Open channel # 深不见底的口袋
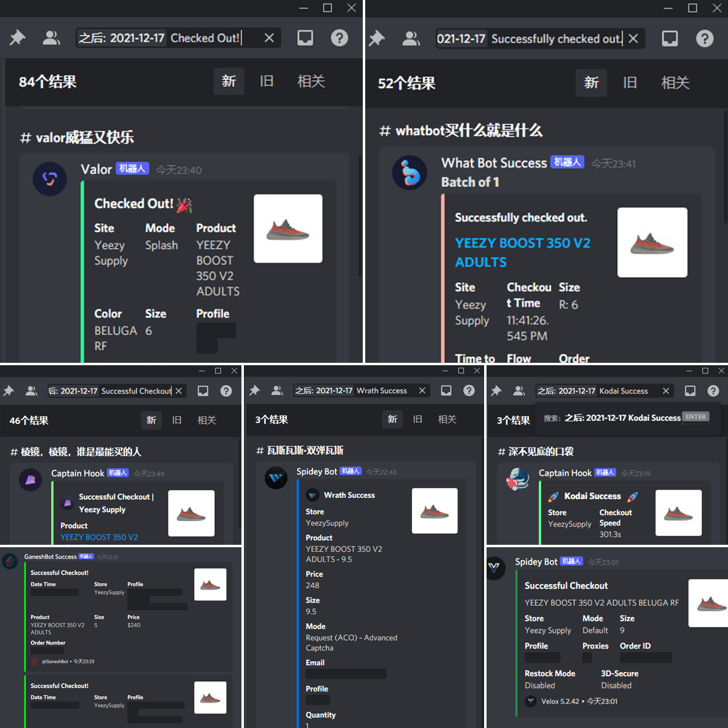 pos(536,451)
